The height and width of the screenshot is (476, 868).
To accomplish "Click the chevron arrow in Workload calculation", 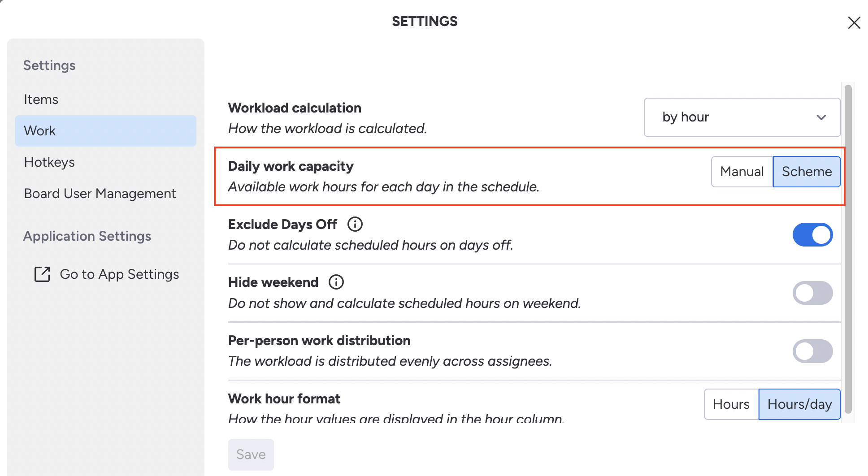I will click(821, 117).
